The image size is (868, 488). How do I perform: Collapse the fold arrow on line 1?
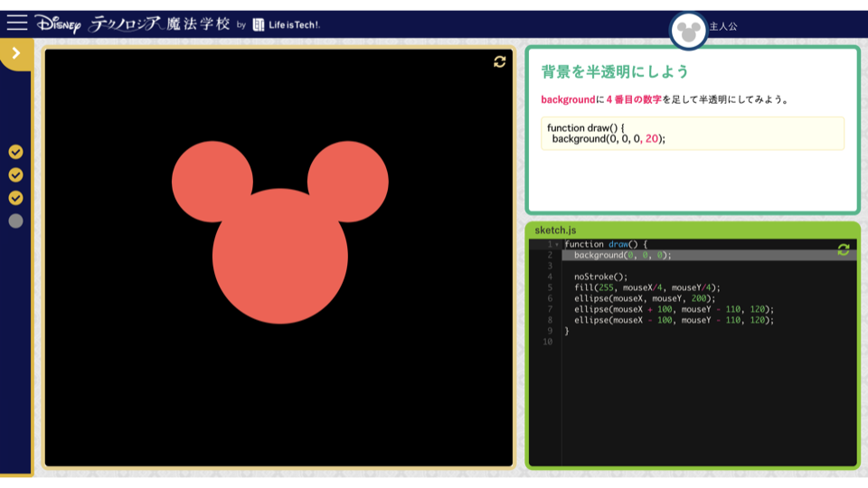tap(557, 245)
